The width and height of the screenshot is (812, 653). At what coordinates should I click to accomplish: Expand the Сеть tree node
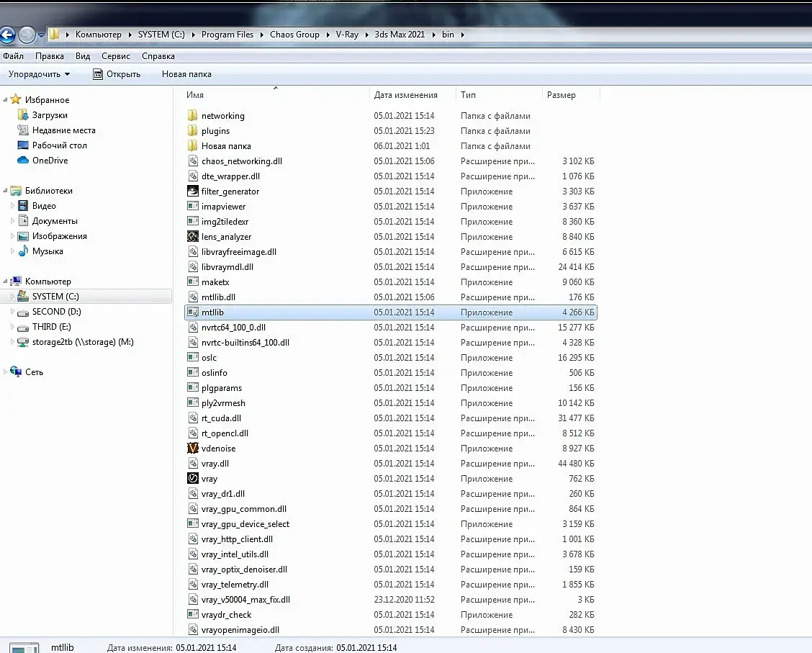pos(5,371)
